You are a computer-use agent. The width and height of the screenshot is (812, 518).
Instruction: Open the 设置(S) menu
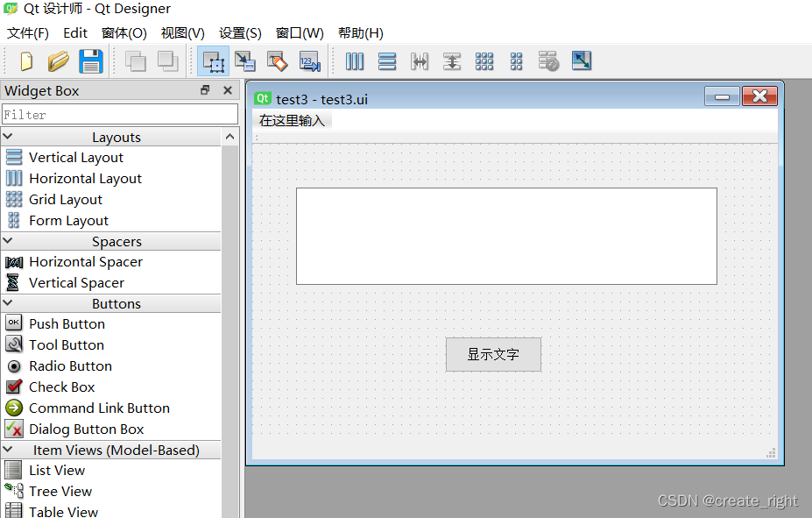[x=240, y=33]
